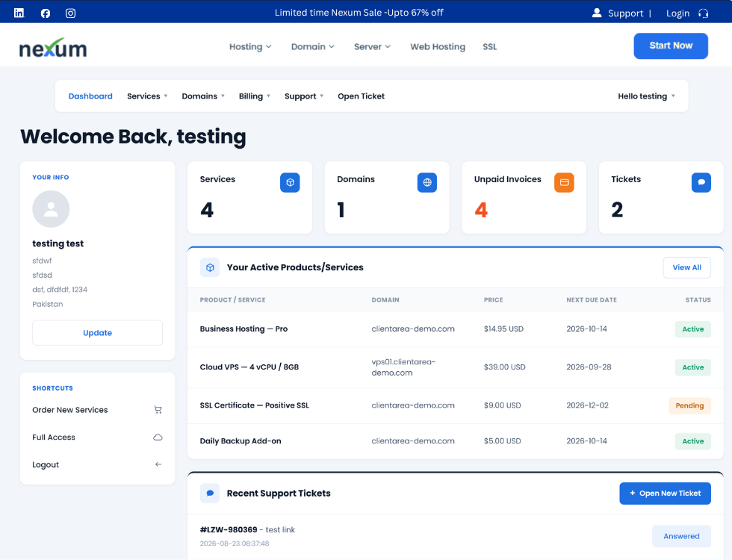
Task: Click the Domains card globe icon
Action: [427, 182]
